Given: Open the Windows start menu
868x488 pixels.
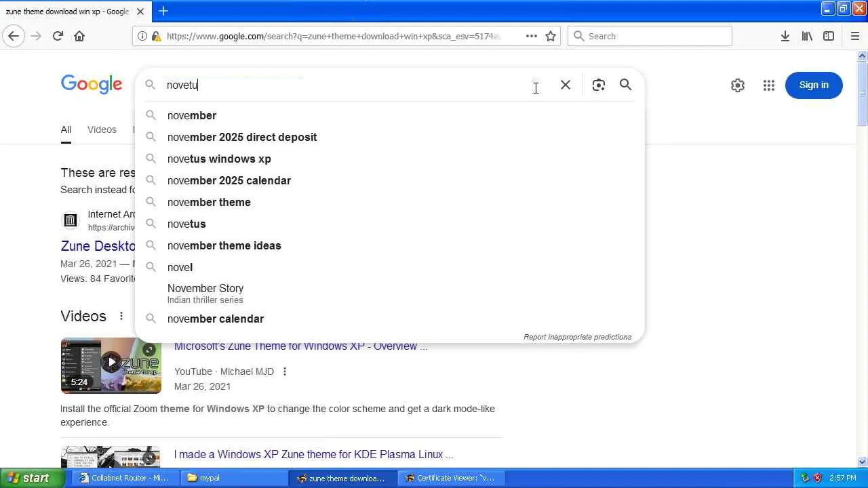Looking at the screenshot, I should click(33, 478).
